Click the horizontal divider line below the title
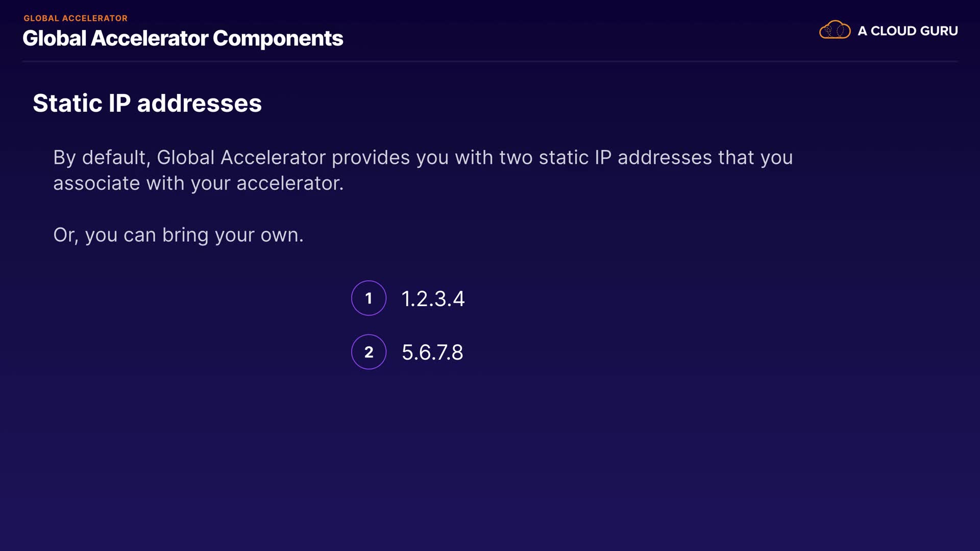Screen dimensions: 980x551 tap(490, 61)
